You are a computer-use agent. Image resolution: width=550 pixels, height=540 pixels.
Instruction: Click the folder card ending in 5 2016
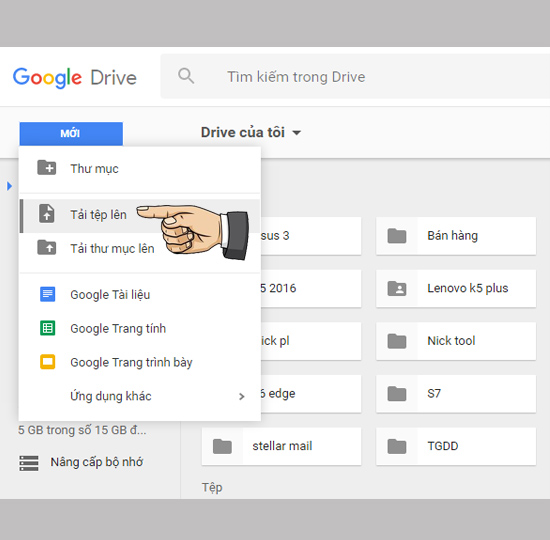pos(311,288)
